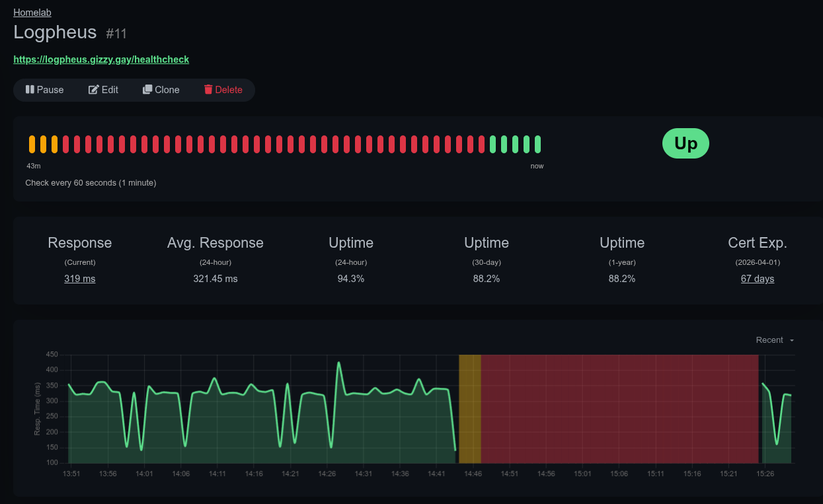The image size is (823, 504).
Task: Click the yellow pending region in chart
Action: 469,408
